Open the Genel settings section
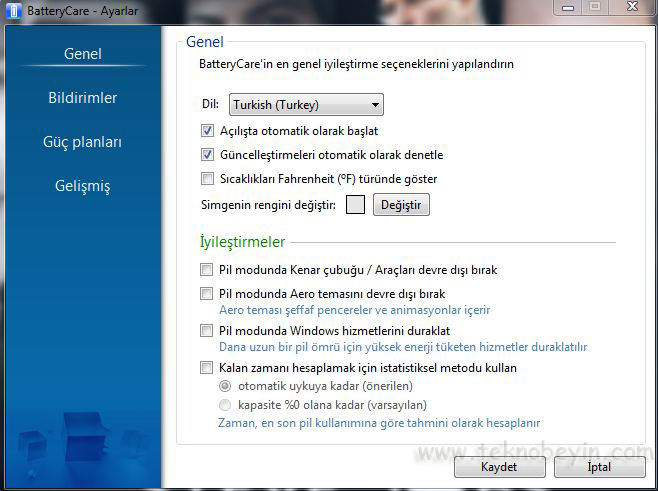This screenshot has height=491, width=658. pos(83,54)
